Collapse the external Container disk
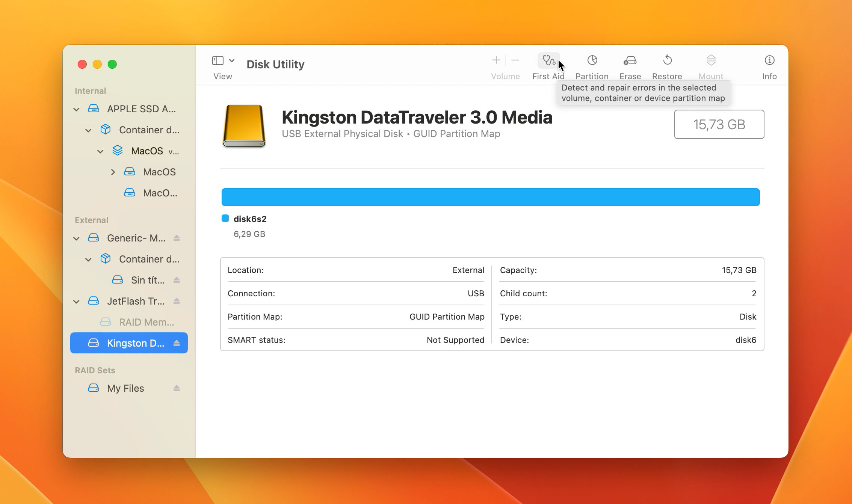The height and width of the screenshot is (504, 852). pyautogui.click(x=88, y=260)
